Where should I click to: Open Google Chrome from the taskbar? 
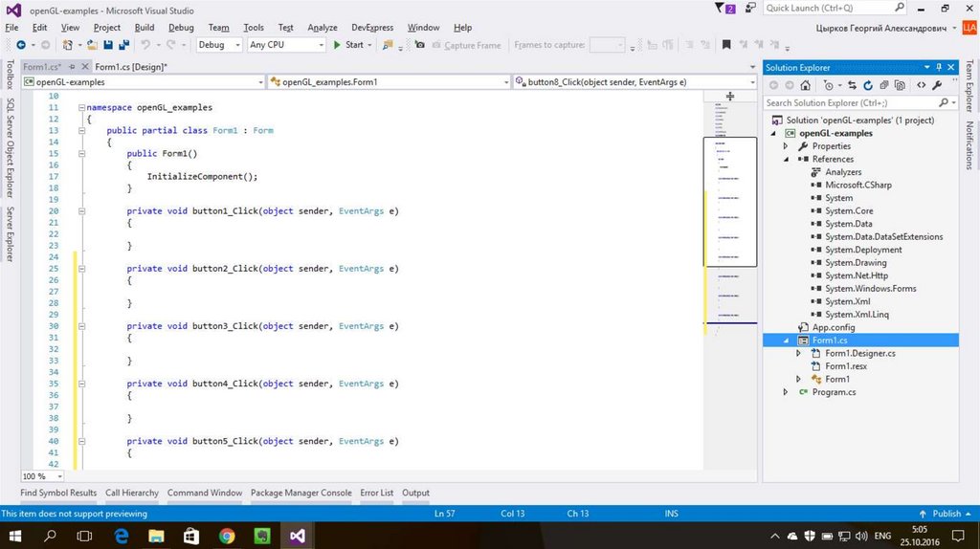pyautogui.click(x=227, y=536)
